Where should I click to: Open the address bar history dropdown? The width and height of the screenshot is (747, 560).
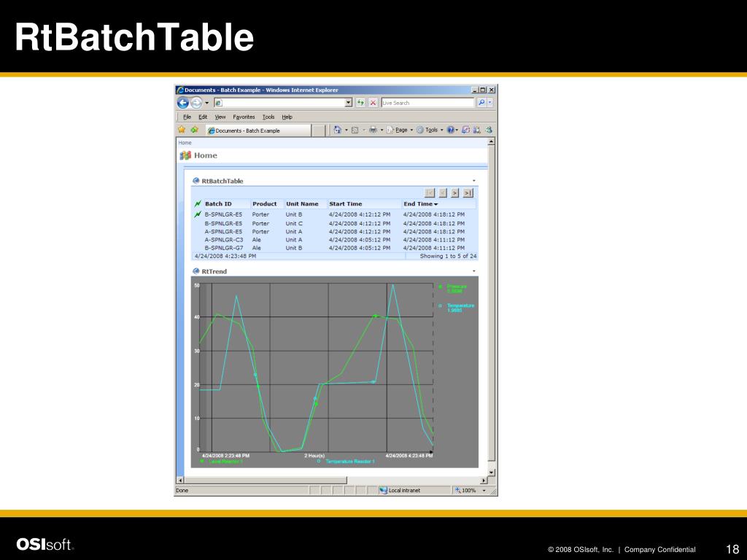point(348,102)
